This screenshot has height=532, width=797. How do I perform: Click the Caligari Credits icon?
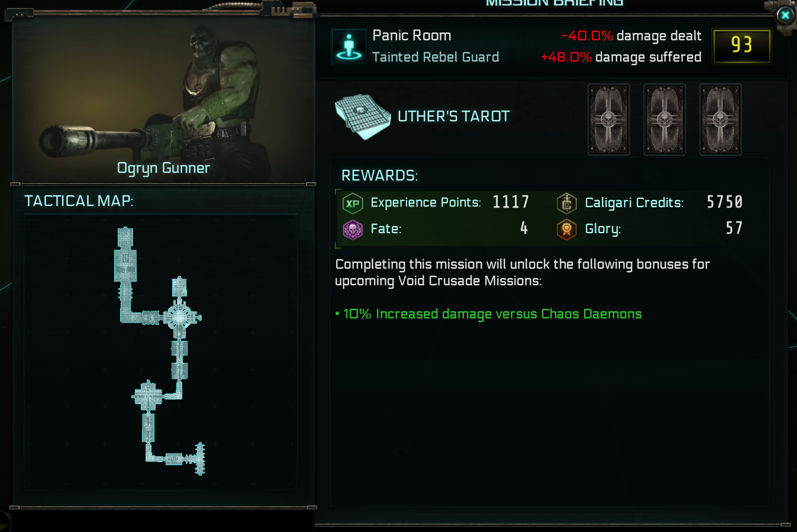tap(566, 204)
